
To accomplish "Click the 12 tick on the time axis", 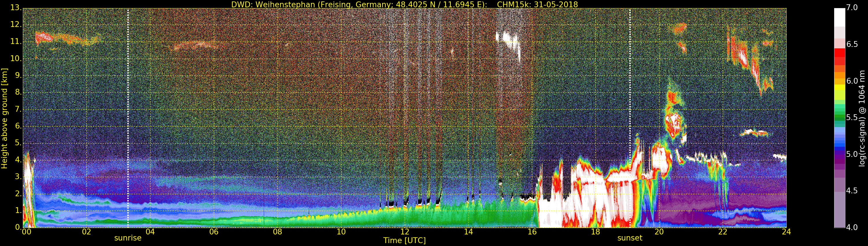I will click(x=405, y=232).
